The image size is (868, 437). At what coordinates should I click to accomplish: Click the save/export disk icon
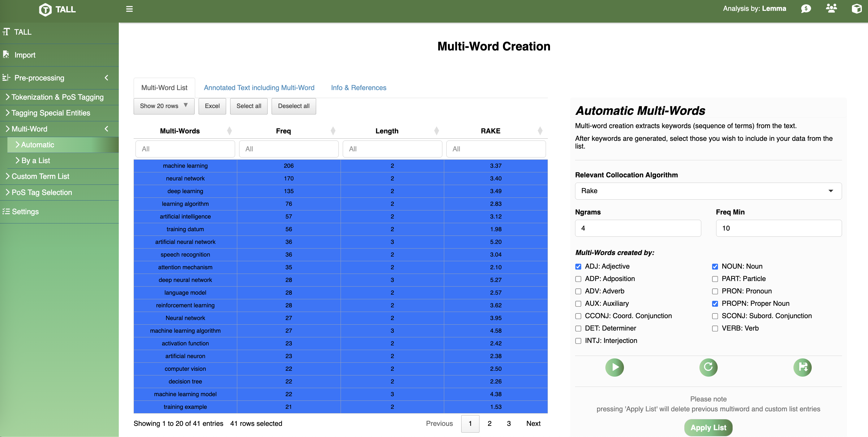(x=802, y=367)
